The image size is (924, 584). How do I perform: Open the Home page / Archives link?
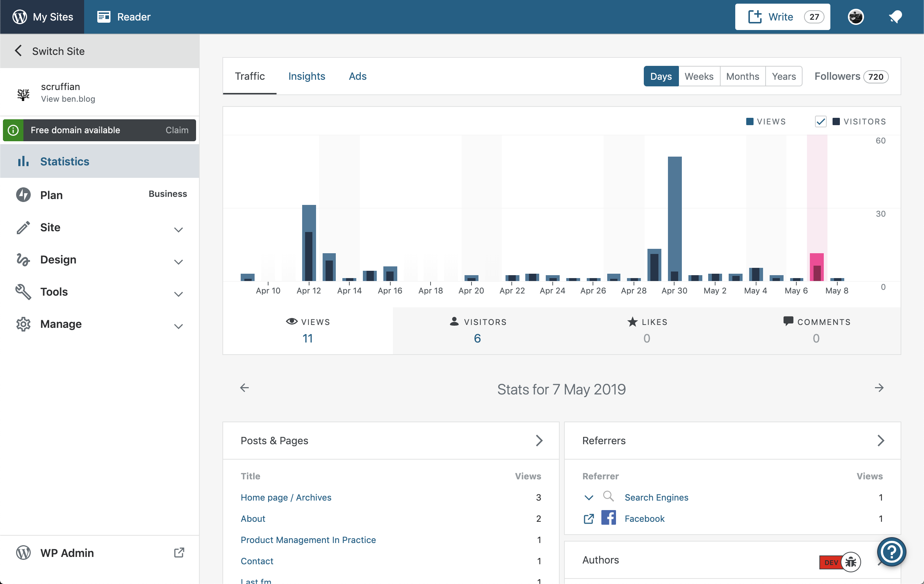pyautogui.click(x=286, y=497)
